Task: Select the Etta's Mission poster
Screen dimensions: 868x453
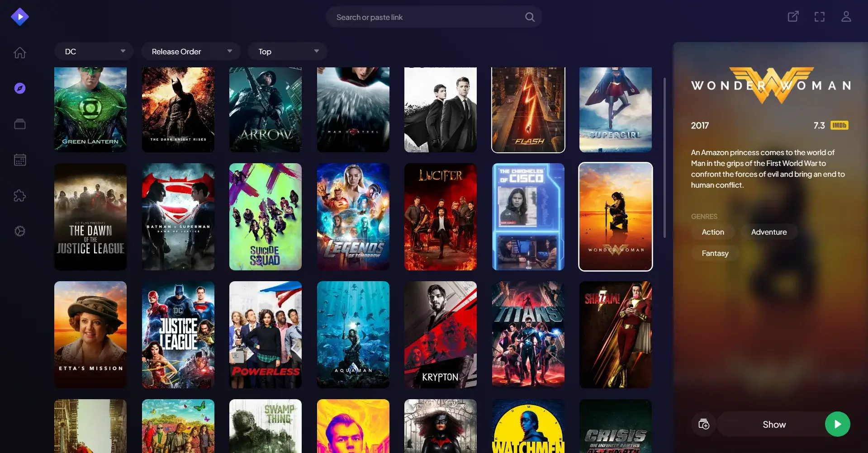Action: tap(90, 335)
